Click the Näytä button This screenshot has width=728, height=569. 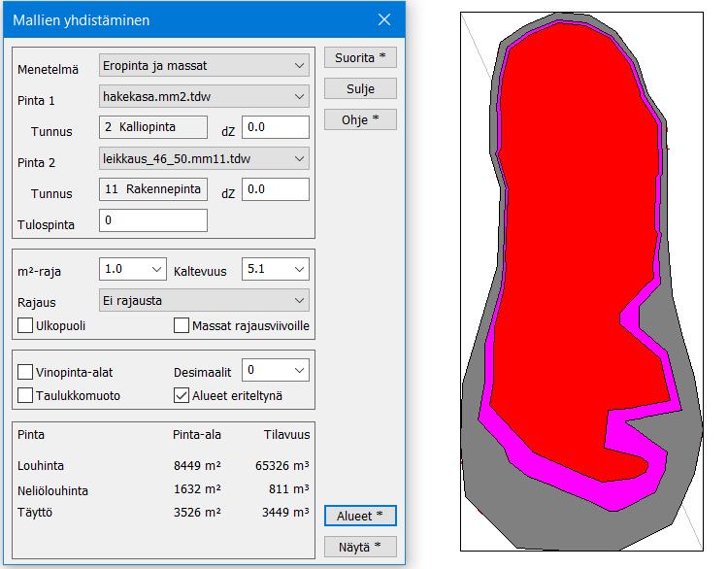point(360,548)
